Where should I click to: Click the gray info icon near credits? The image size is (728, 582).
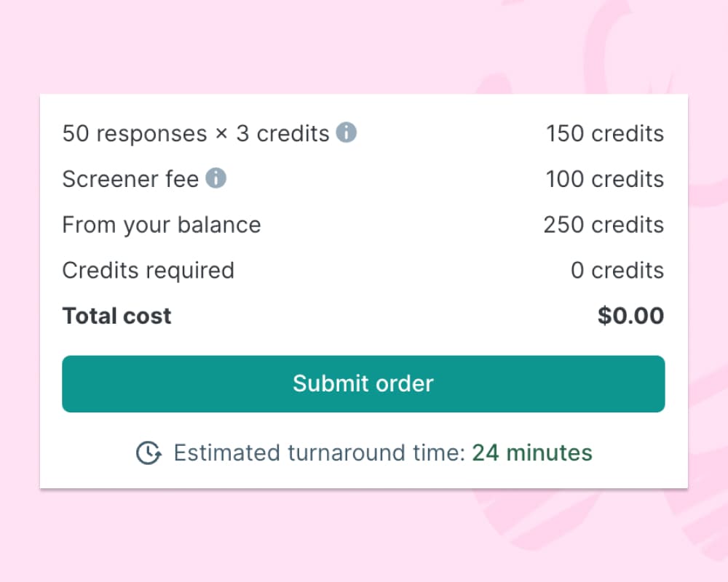point(347,133)
